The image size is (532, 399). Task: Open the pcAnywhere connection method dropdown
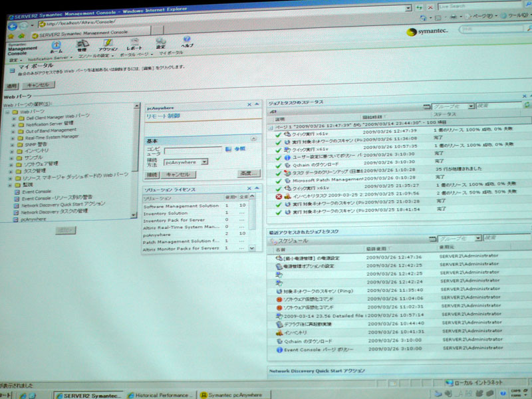tap(204, 162)
